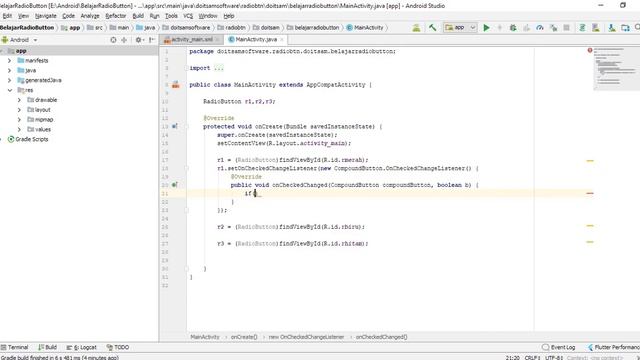Expand the drawable folder
This screenshot has width=640, height=360.
point(19,100)
